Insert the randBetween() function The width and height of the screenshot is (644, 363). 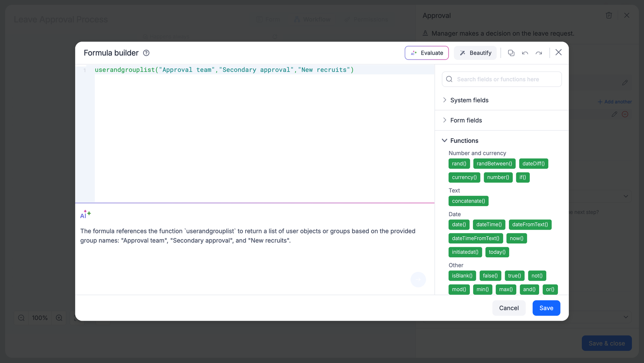click(x=494, y=164)
